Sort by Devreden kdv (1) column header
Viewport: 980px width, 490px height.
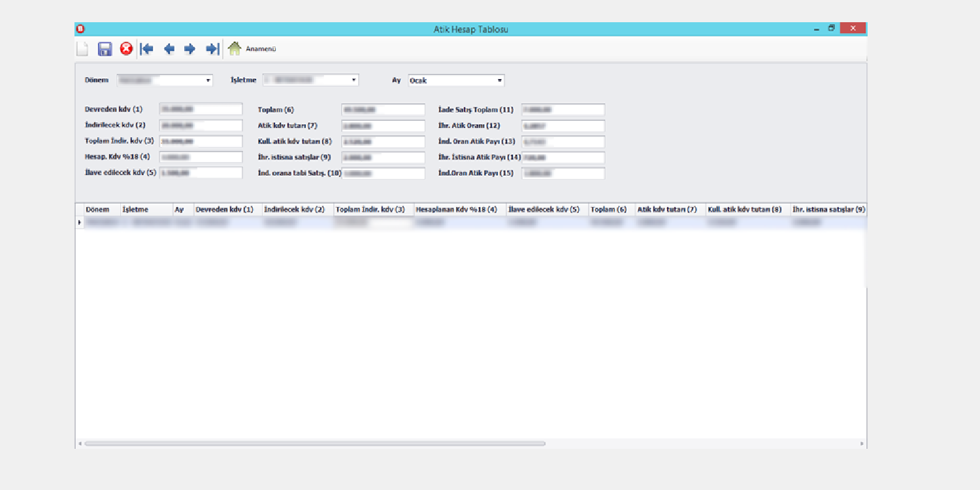pyautogui.click(x=225, y=210)
